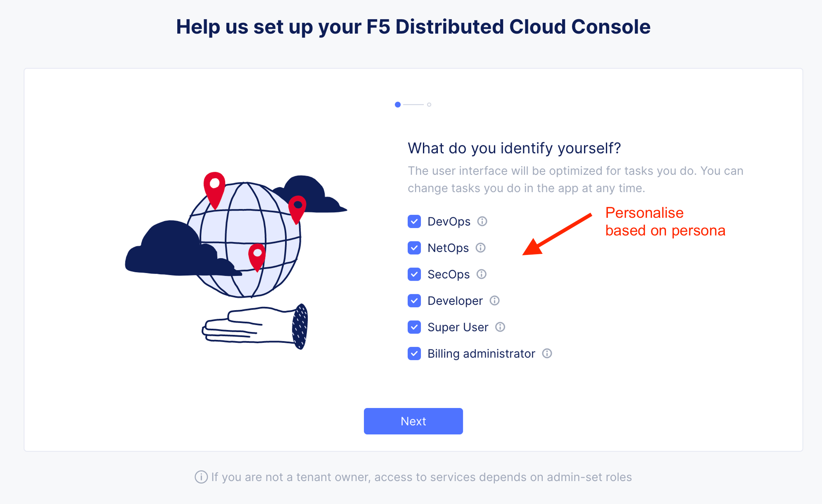Viewport: 822px width, 504px height.
Task: Click the Billing administrator label text
Action: pyautogui.click(x=481, y=354)
